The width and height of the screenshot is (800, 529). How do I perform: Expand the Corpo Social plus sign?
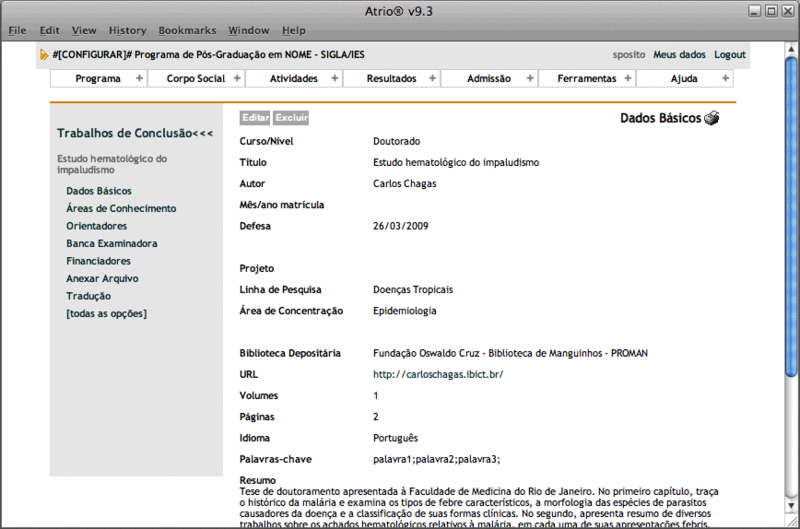[237, 78]
